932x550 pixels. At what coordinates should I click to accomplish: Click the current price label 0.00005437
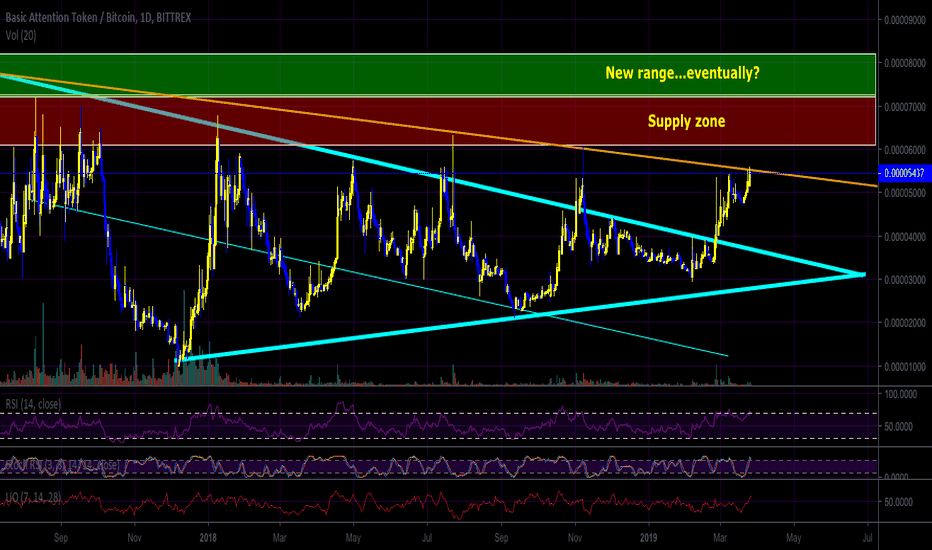[905, 173]
